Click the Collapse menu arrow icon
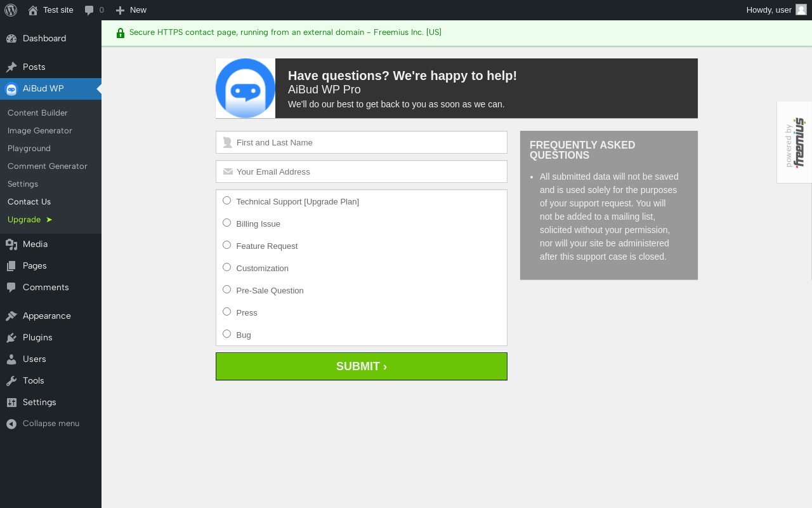Screen dimensions: 812x508 point(11,424)
